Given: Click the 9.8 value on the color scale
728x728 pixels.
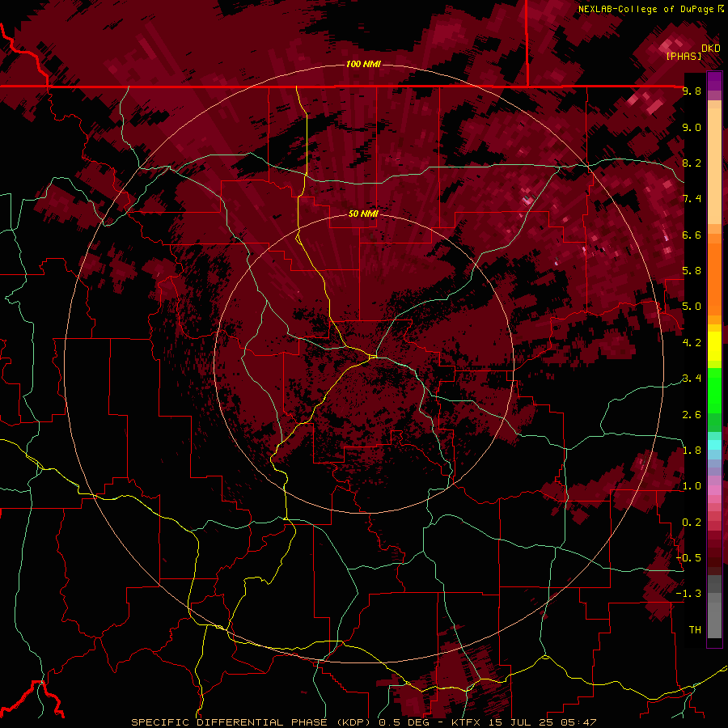Looking at the screenshot, I should coord(692,91).
